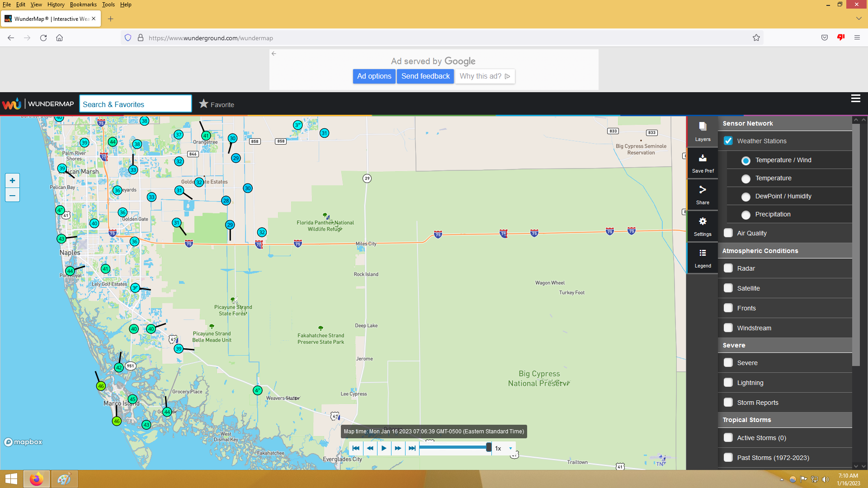Collapse the Sensor Network section header
The image size is (868, 488).
point(785,123)
